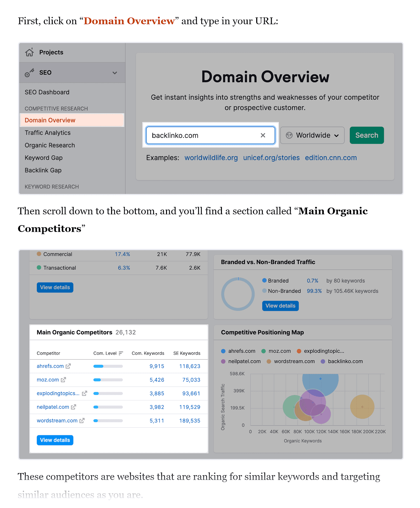420x508 pixels.
Task: Toggle the ahrefs.com legend dot in positioning map
Action: coord(223,351)
